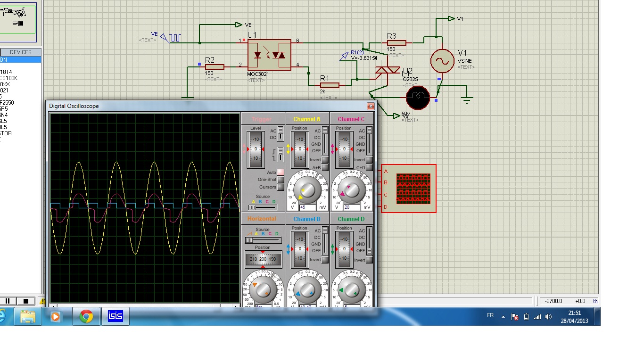Click the VE terminal arrow above U1
Screen dimensions: 644x362
[239, 25]
